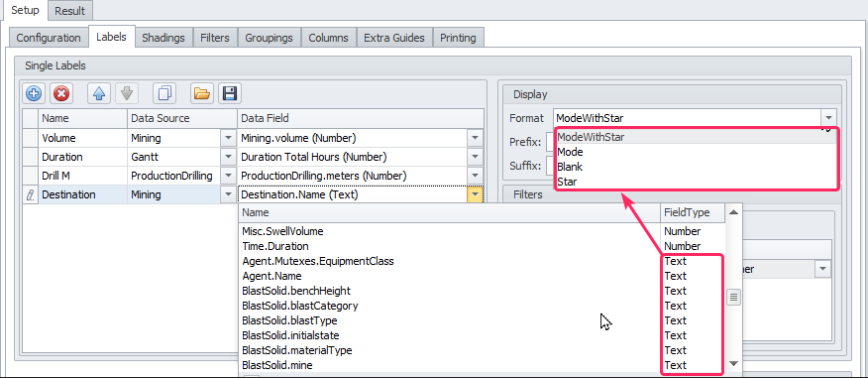The height and width of the screenshot is (378, 868).
Task: Select Agent.Name in the field list
Action: [x=271, y=276]
